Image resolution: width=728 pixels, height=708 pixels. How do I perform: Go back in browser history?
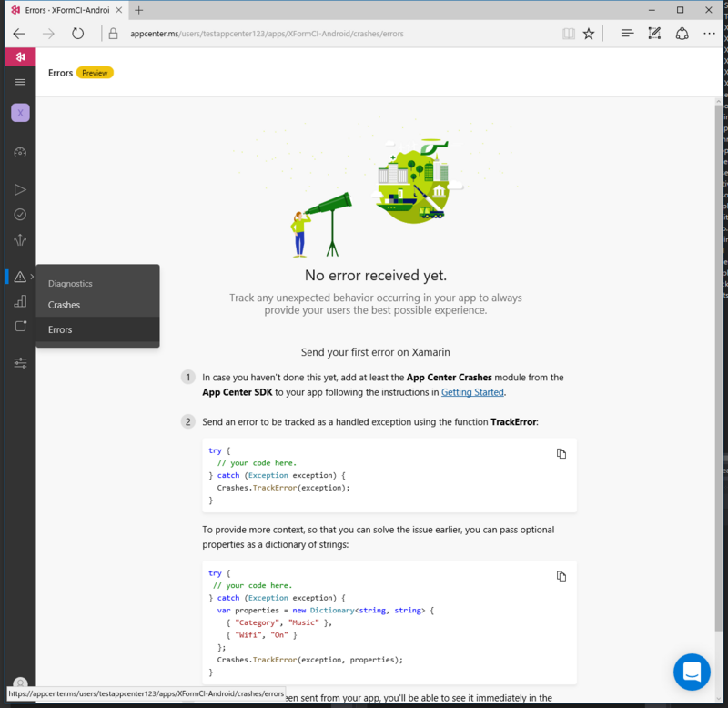pyautogui.click(x=19, y=34)
